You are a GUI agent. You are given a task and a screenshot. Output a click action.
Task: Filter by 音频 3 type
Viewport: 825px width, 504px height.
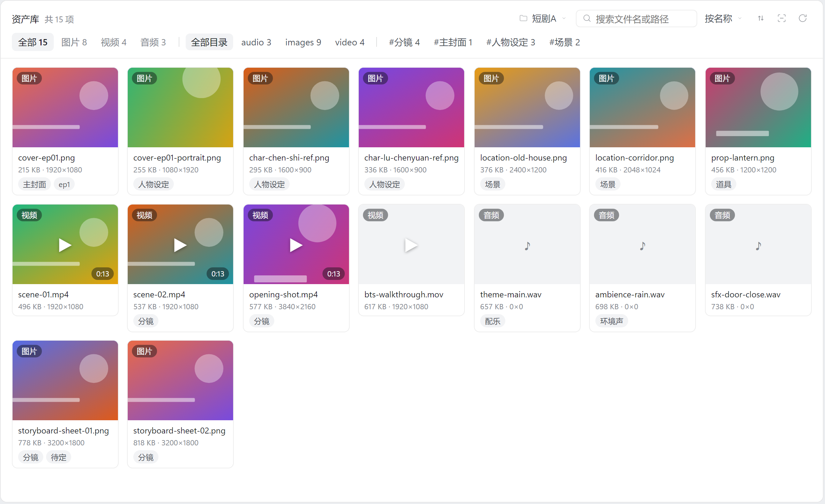pyautogui.click(x=153, y=42)
